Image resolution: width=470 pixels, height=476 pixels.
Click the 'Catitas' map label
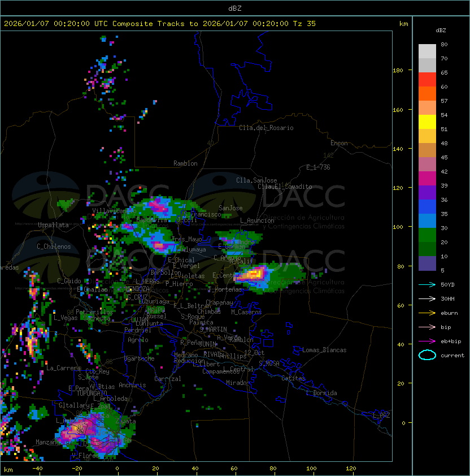(293, 378)
